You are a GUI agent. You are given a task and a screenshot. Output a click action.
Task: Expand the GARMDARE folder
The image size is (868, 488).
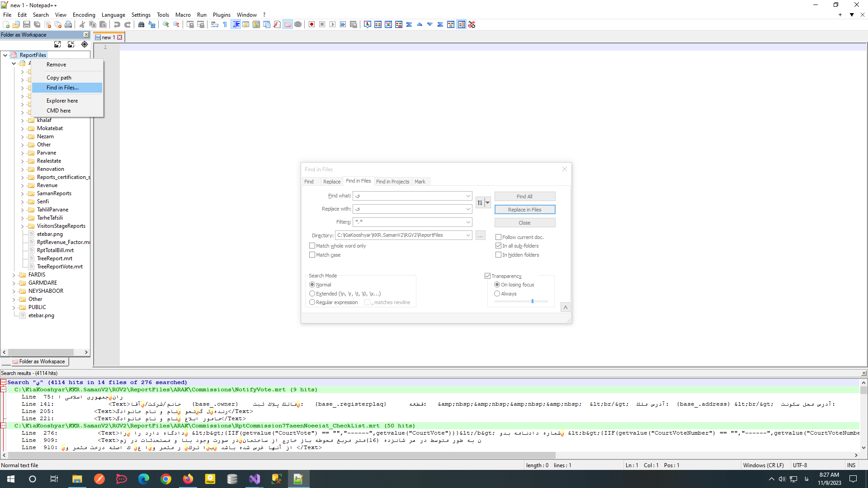[14, 283]
